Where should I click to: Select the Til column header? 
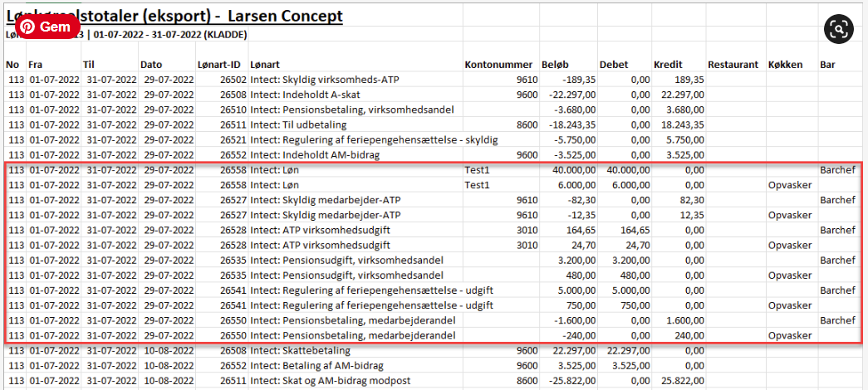pyautogui.click(x=89, y=65)
